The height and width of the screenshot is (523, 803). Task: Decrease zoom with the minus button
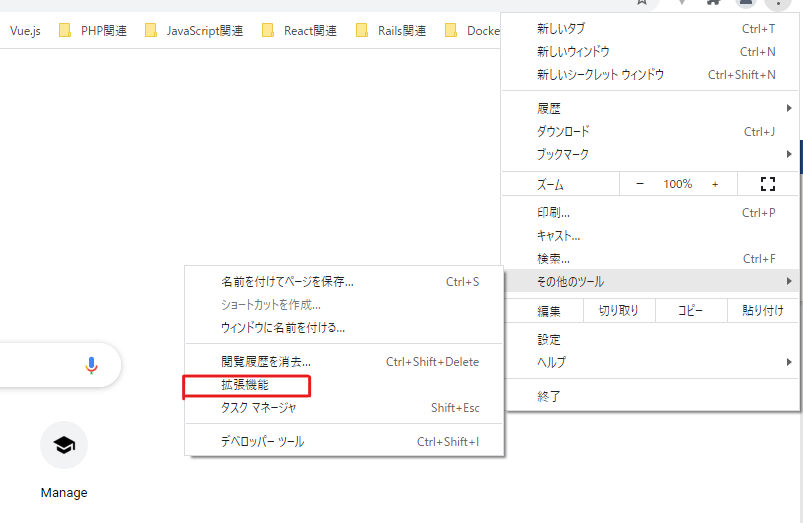click(640, 184)
